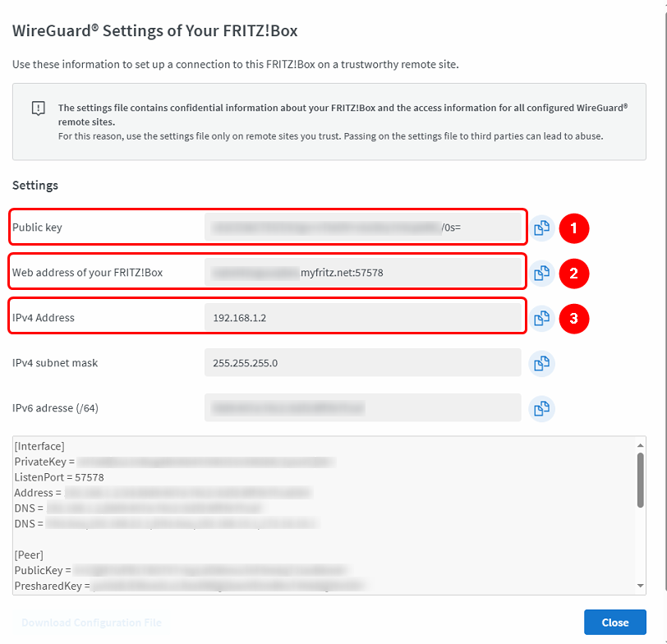
Task: Click red marker number 3
Action: (574, 318)
